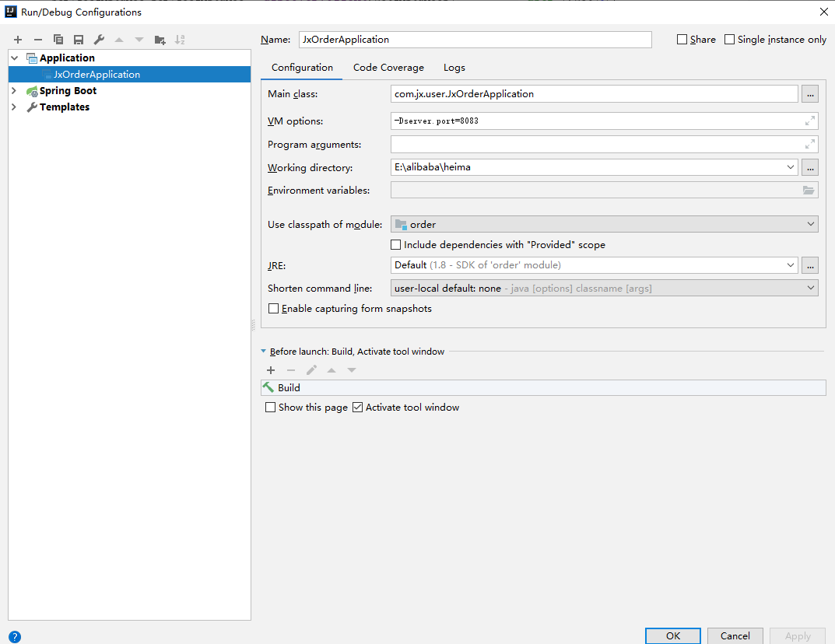The image size is (835, 644).
Task: Toggle Show this page checkbox
Action: pos(271,407)
